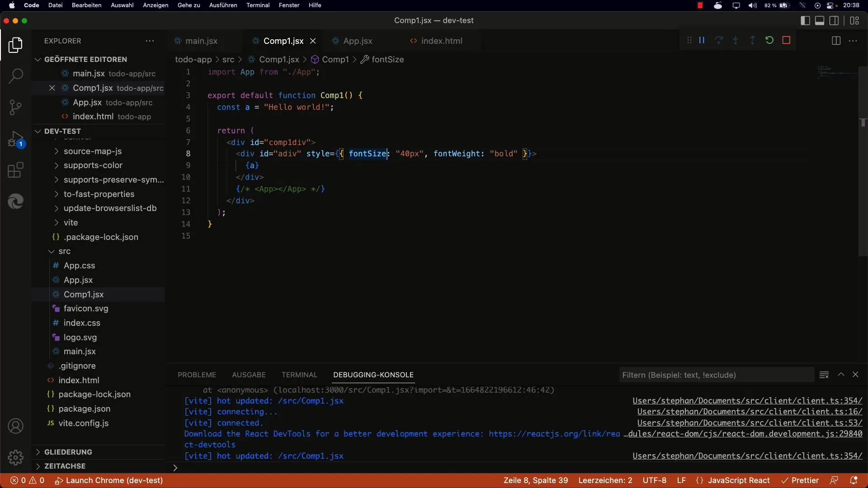
Task: Toggle bottom panel visibility
Action: point(819,20)
